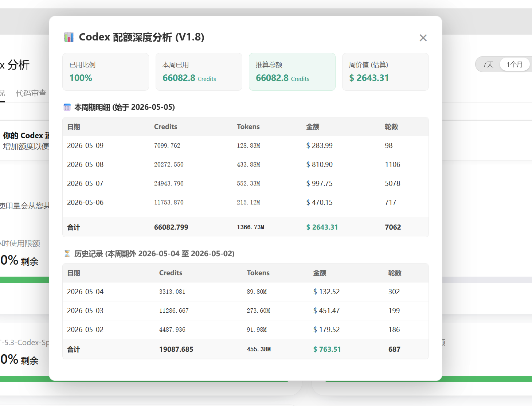532x406 pixels.
Task: Click amount $ 470.15
Action: (x=319, y=202)
